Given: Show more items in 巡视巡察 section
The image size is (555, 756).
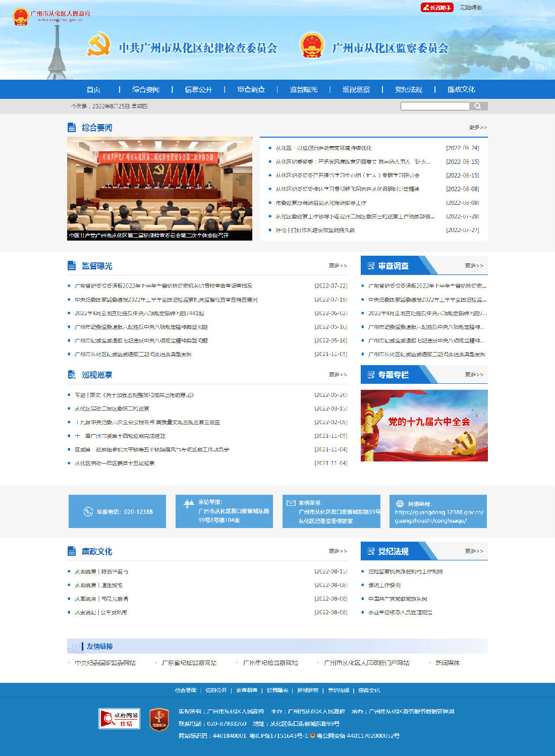Looking at the screenshot, I should pyautogui.click(x=338, y=374).
